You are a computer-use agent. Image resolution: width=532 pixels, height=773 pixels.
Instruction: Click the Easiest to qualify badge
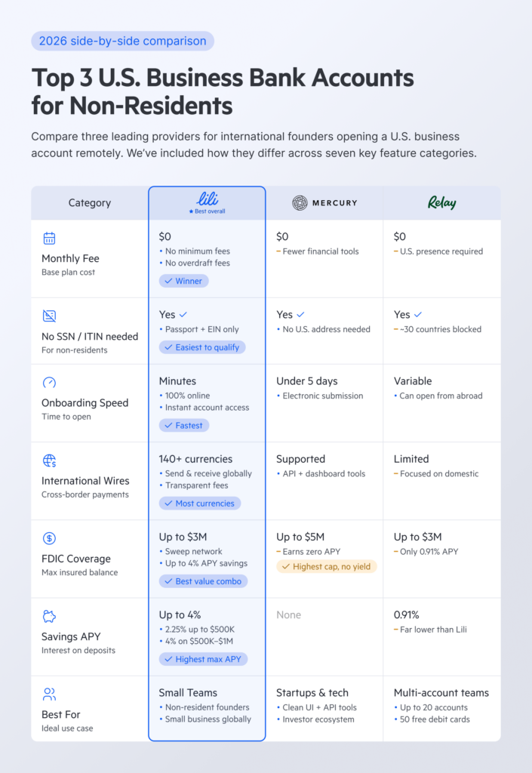(x=202, y=347)
